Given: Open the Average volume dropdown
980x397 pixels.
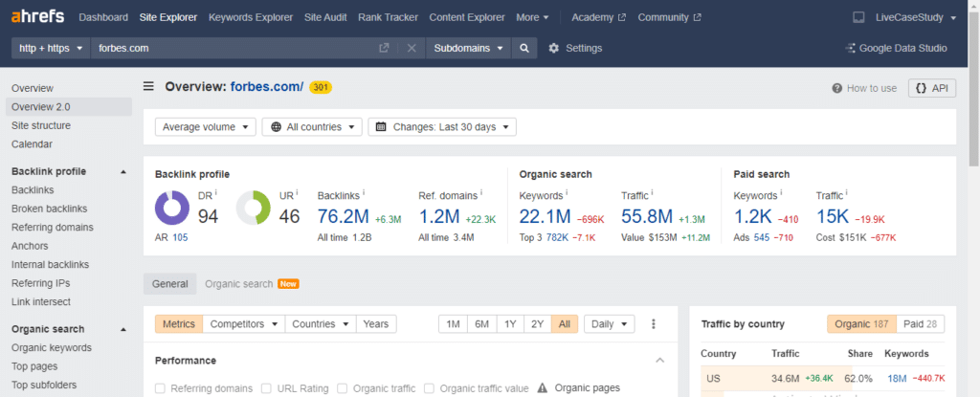Looking at the screenshot, I should pyautogui.click(x=206, y=127).
